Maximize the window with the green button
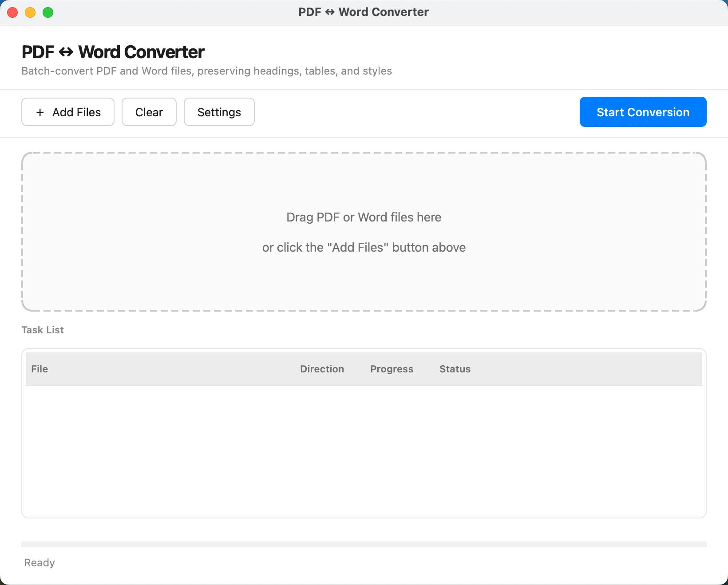Screen dimensions: 728x585 [x=48, y=12]
